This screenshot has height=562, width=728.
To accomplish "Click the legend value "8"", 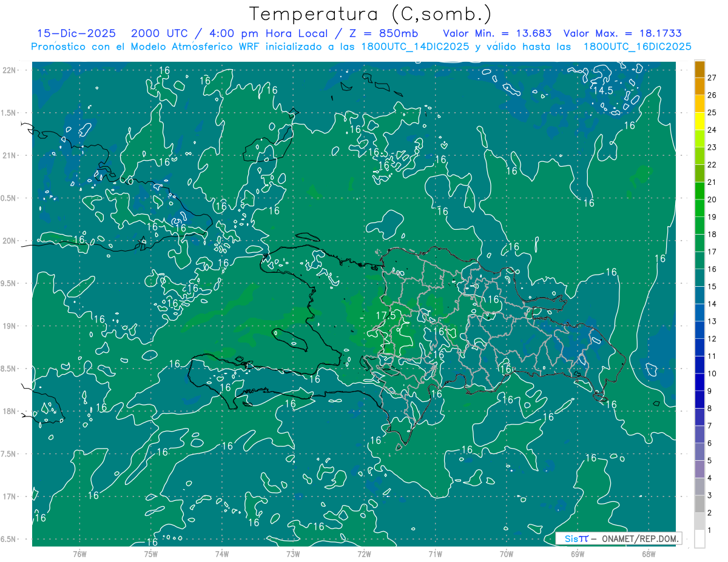I will [x=709, y=409].
